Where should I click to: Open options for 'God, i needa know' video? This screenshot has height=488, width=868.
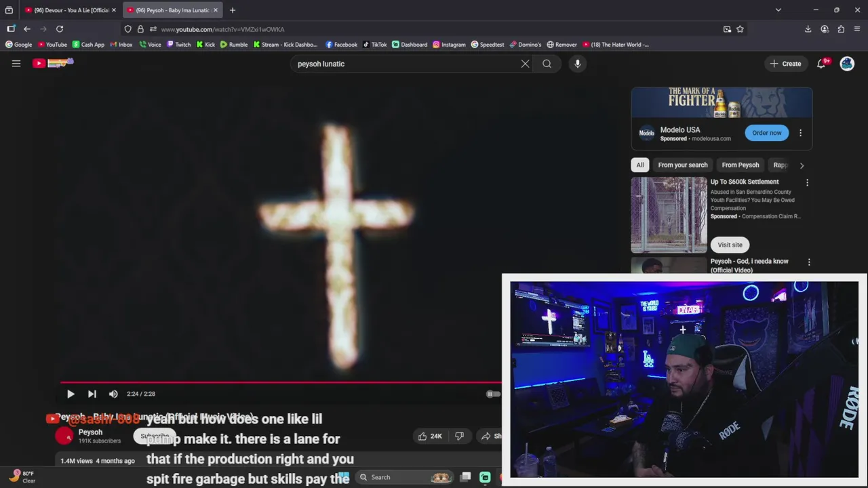[x=808, y=262]
